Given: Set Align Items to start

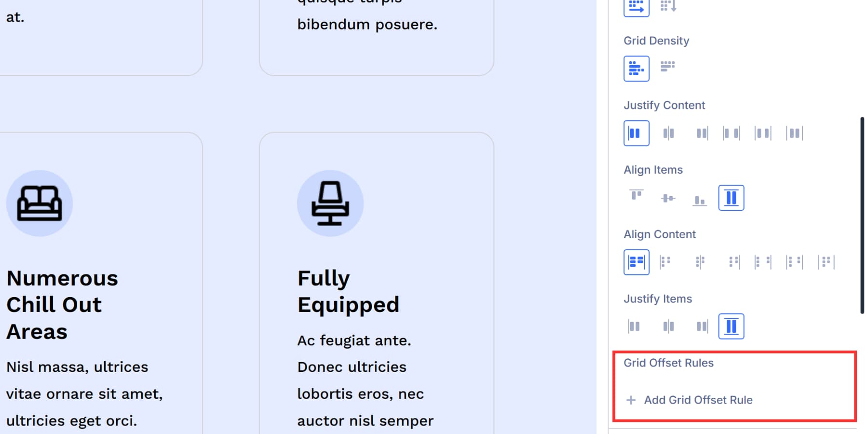Looking at the screenshot, I should [636, 197].
